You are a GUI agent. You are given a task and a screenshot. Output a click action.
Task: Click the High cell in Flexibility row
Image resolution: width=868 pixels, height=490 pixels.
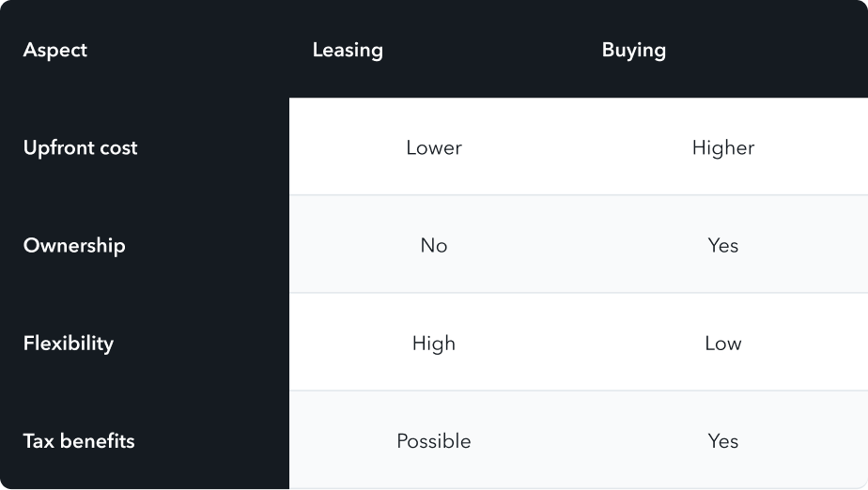(434, 344)
